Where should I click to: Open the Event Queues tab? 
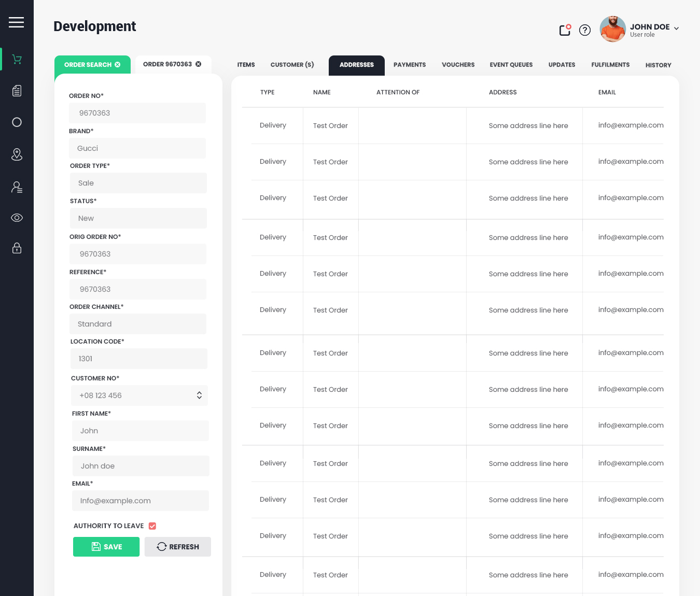click(511, 65)
